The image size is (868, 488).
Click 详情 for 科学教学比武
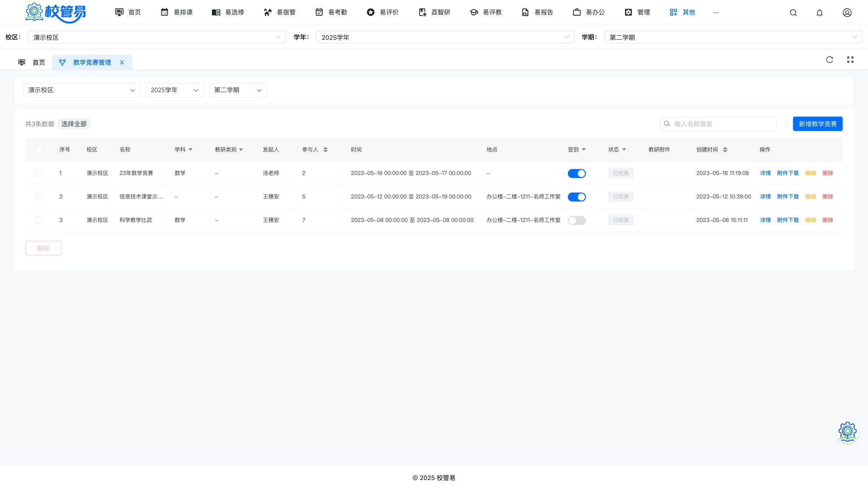click(x=765, y=220)
